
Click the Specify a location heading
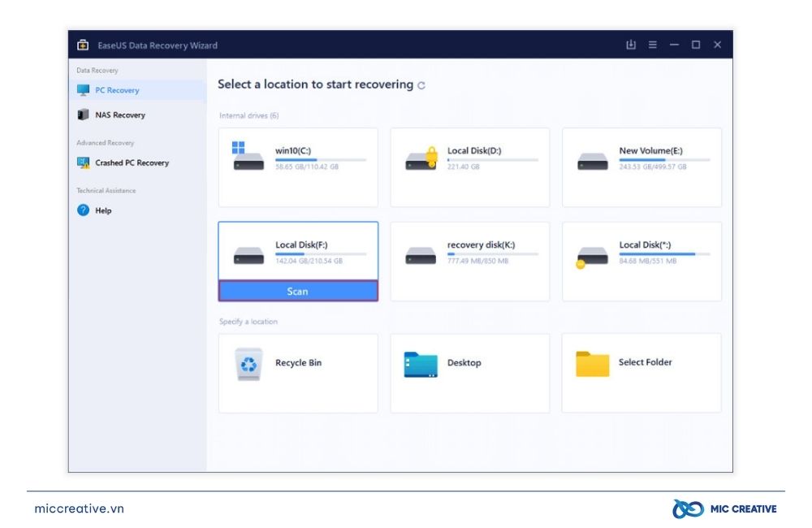pos(248,321)
